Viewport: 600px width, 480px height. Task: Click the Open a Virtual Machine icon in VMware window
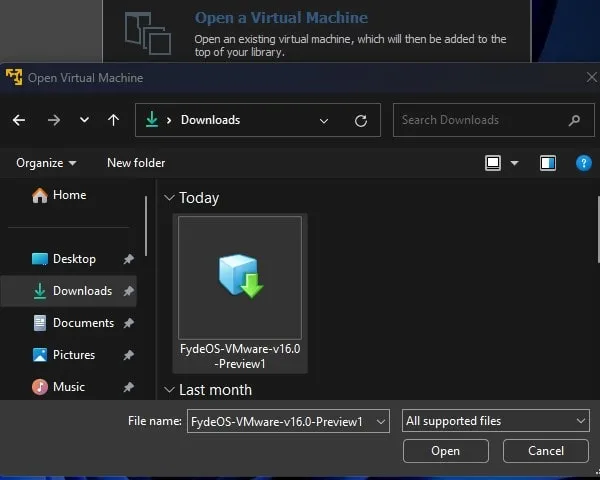coord(148,34)
